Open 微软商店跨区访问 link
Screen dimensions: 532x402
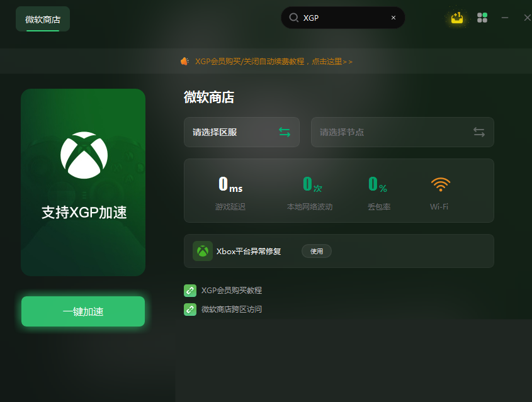(x=232, y=310)
